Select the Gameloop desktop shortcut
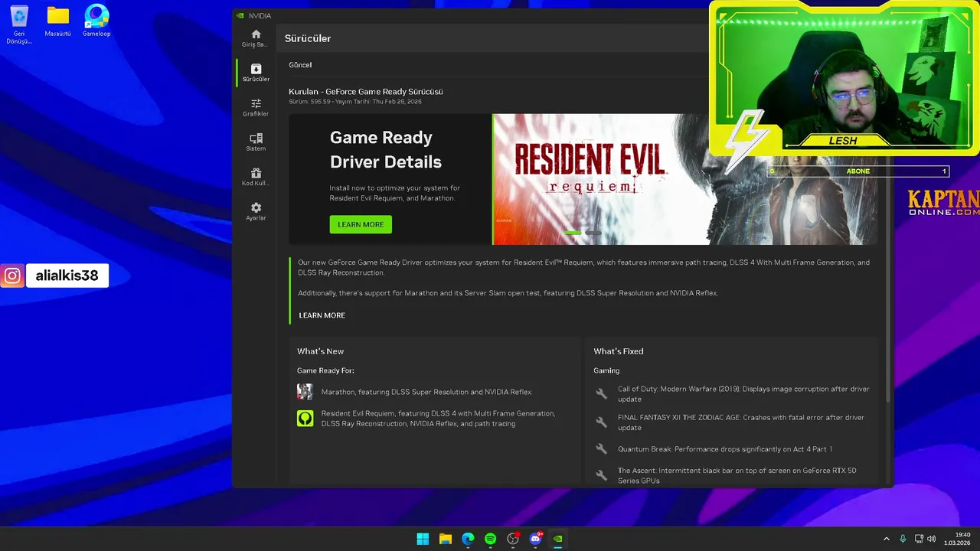Image resolution: width=980 pixels, height=551 pixels. [96, 21]
